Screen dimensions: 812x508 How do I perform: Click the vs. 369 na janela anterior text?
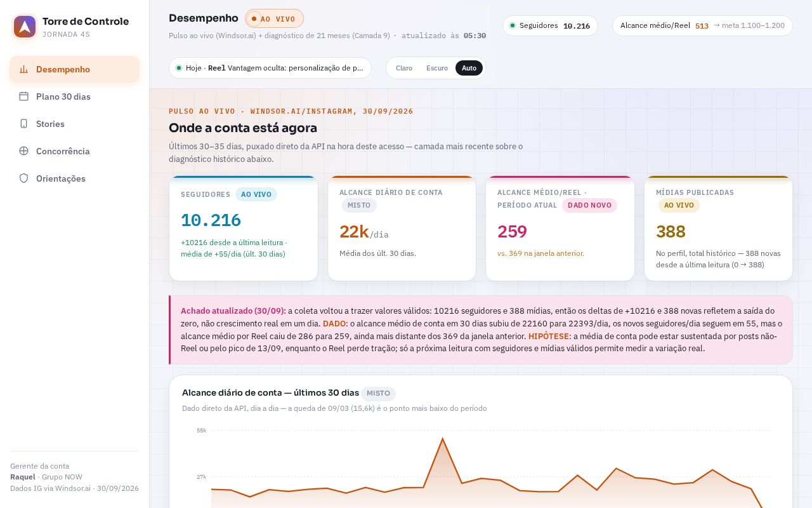coord(540,253)
